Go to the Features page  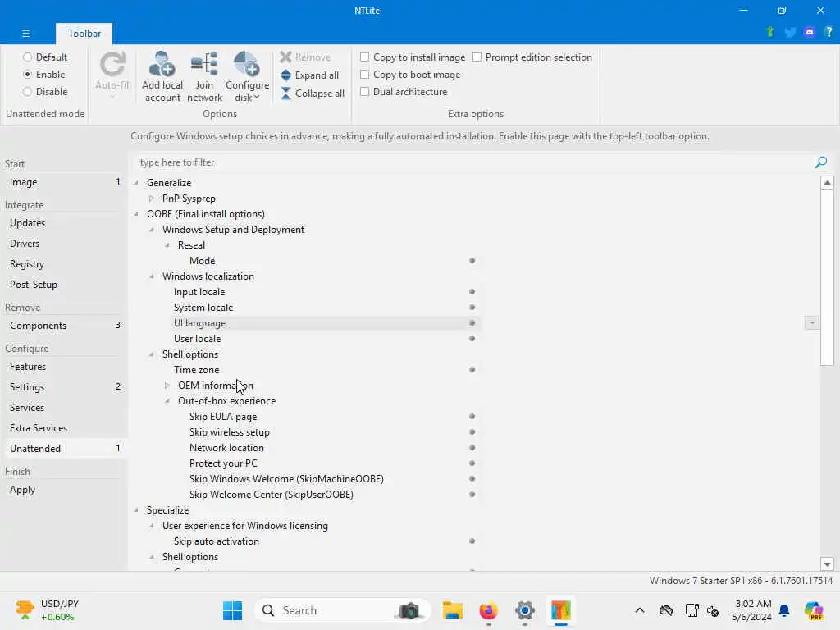[64, 367]
